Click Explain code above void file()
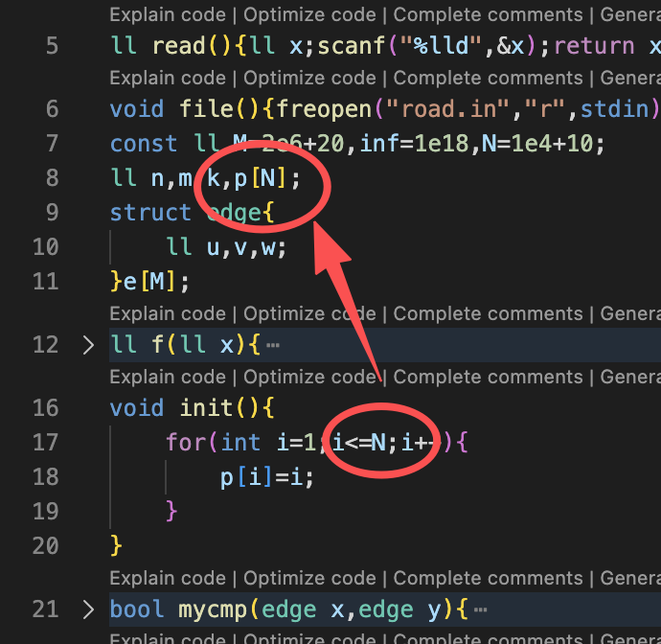This screenshot has width=661, height=644. [168, 78]
